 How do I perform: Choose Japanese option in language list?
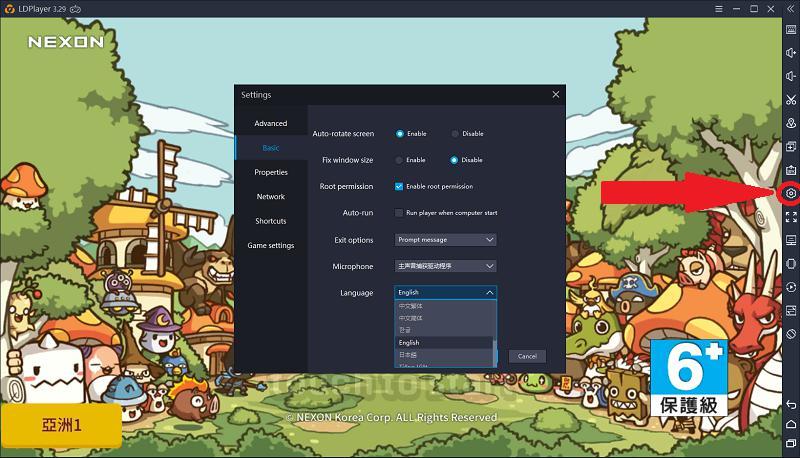(443, 355)
